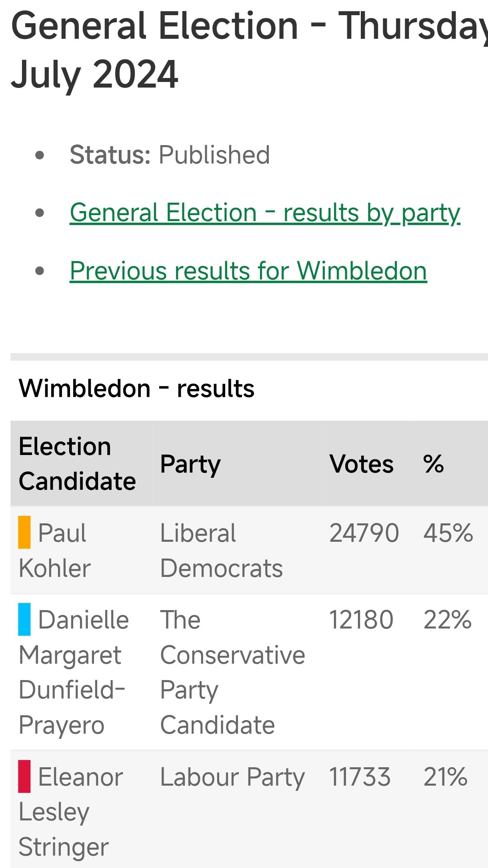Open Previous results for Wimbledon link

248,271
